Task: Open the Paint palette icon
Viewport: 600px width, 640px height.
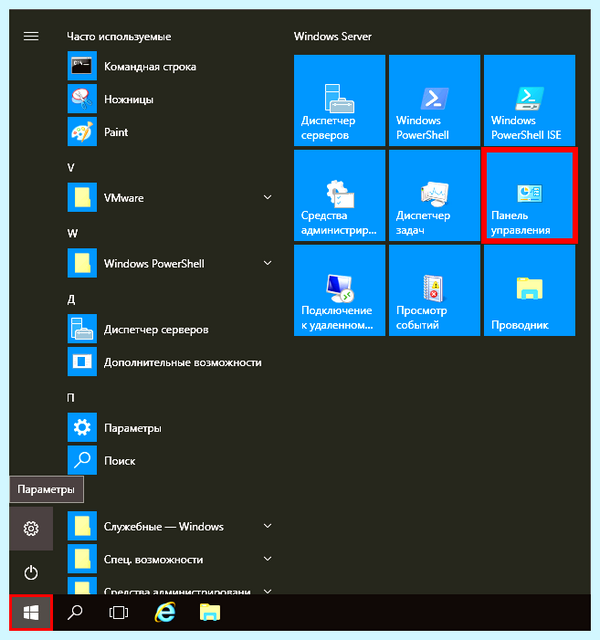Action: pos(82,131)
